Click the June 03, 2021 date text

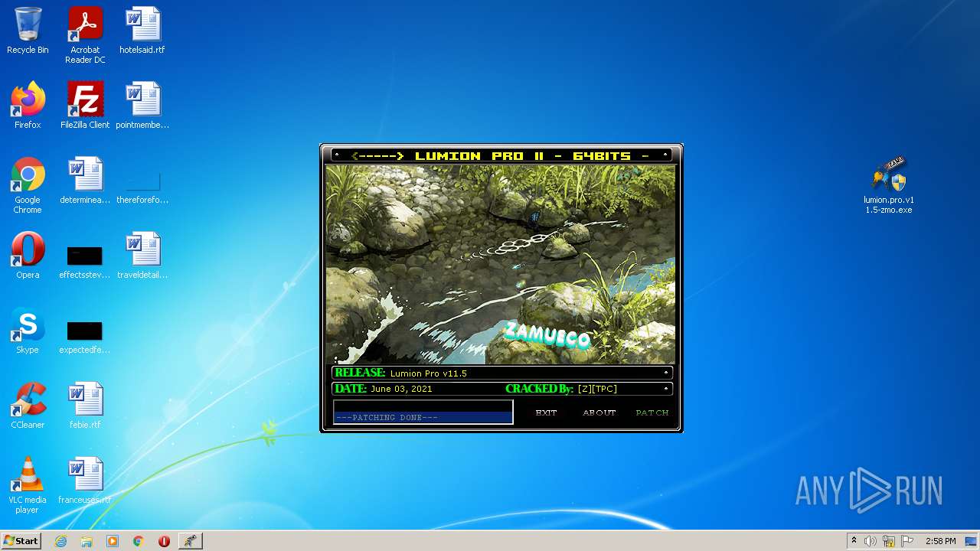pos(401,389)
